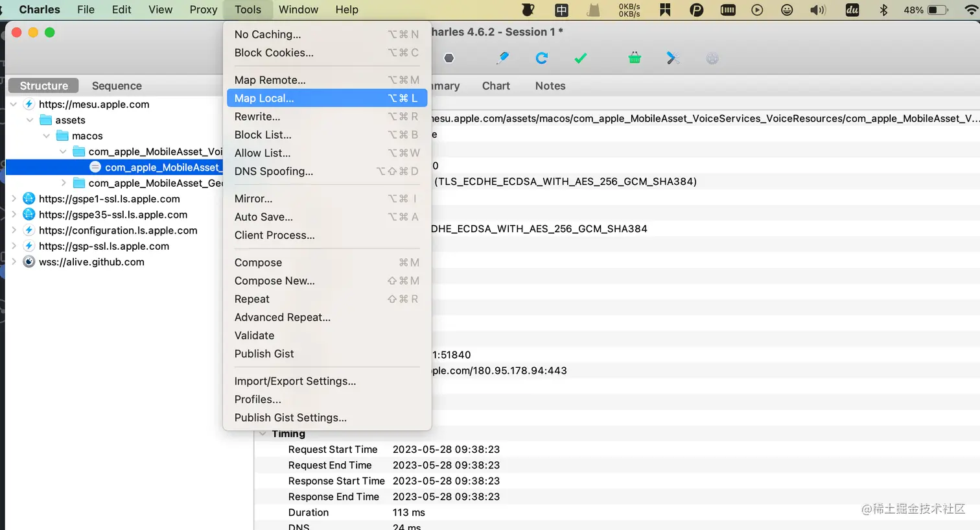Collapse the assets folder node

pos(30,120)
